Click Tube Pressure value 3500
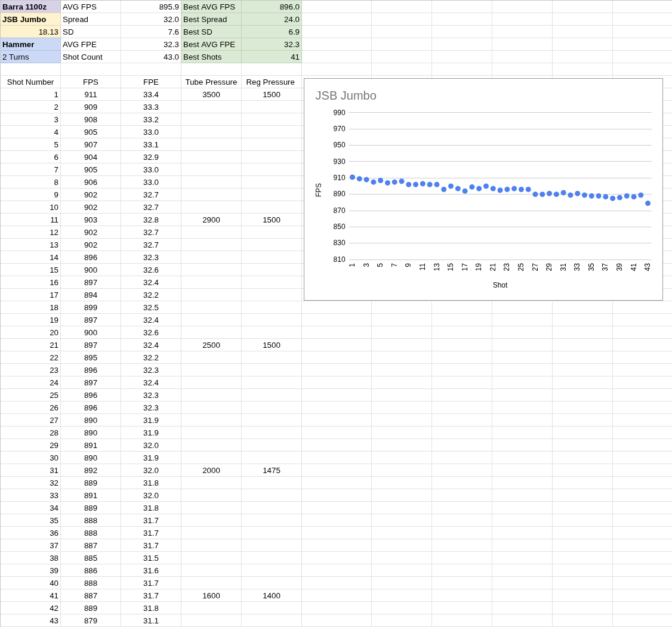Screen dimensions: 672x627 pyautogui.click(x=211, y=95)
